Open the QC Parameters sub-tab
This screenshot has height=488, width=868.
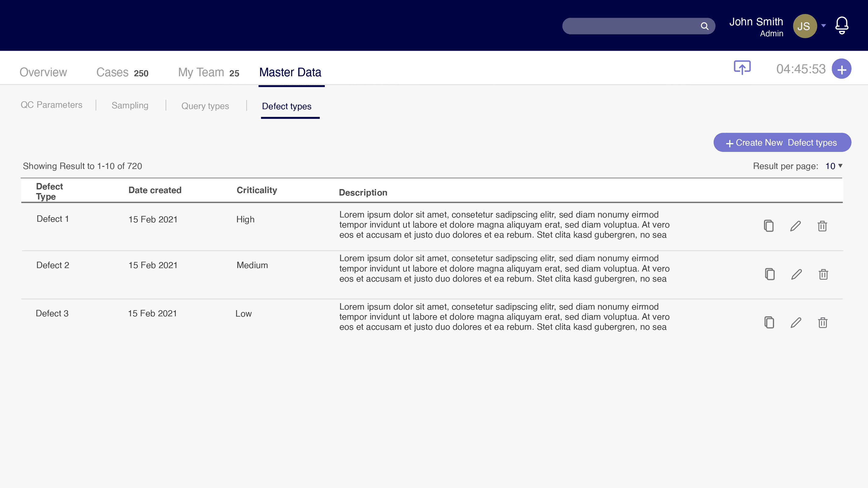click(x=51, y=105)
